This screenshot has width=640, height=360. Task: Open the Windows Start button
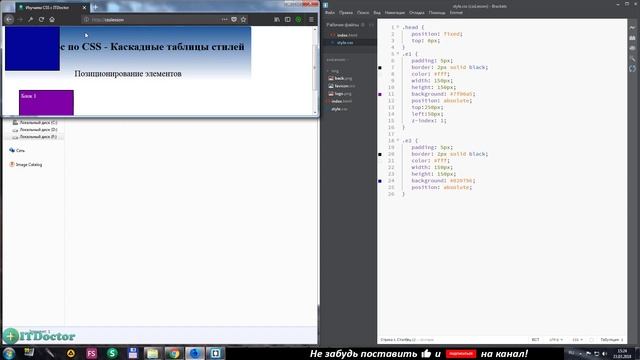pos(9,353)
